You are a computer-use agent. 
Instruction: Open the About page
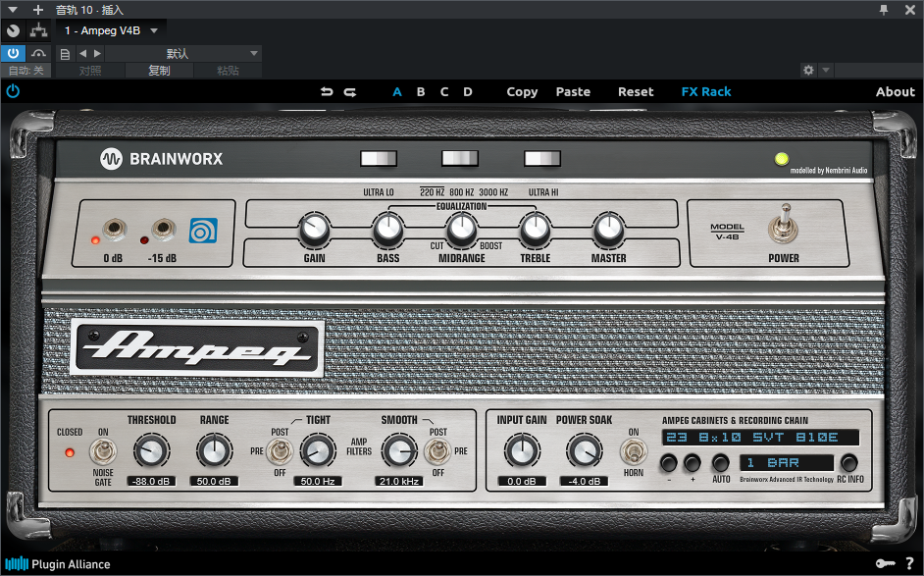click(x=896, y=92)
